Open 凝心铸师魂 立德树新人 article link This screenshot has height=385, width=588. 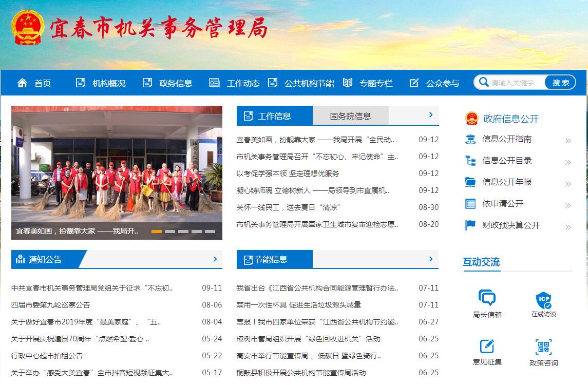(x=313, y=190)
